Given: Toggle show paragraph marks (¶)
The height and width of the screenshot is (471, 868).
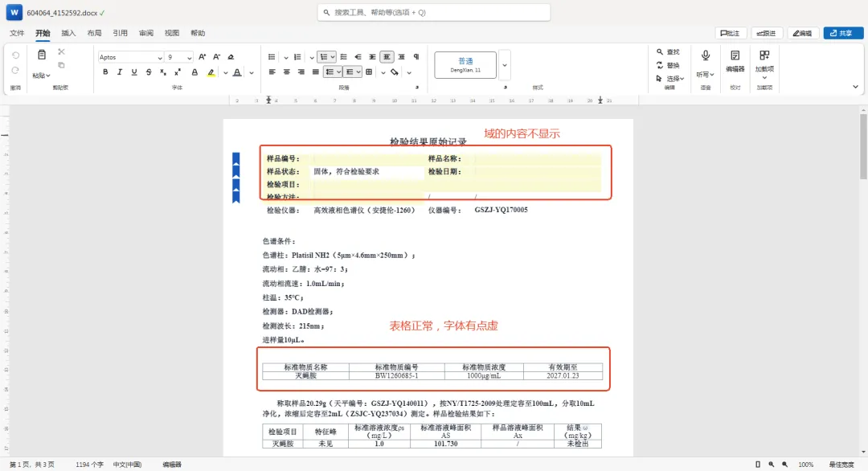Looking at the screenshot, I should [416, 57].
